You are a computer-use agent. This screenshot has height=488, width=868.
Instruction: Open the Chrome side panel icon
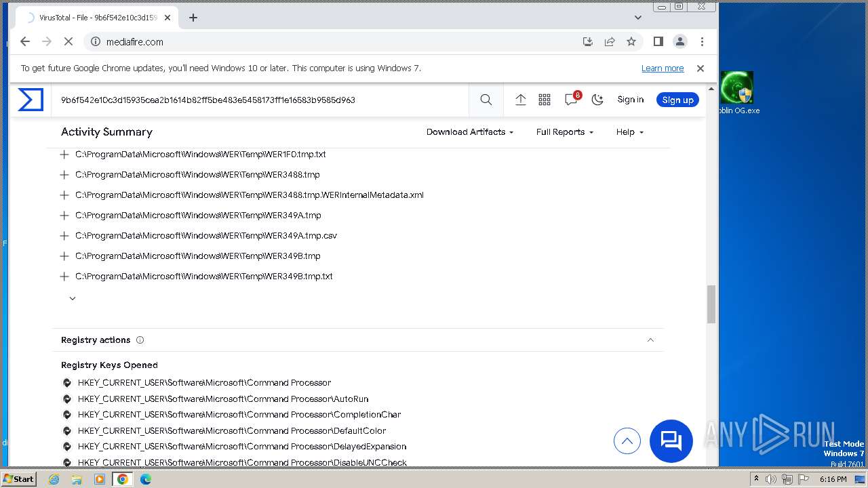click(x=658, y=41)
